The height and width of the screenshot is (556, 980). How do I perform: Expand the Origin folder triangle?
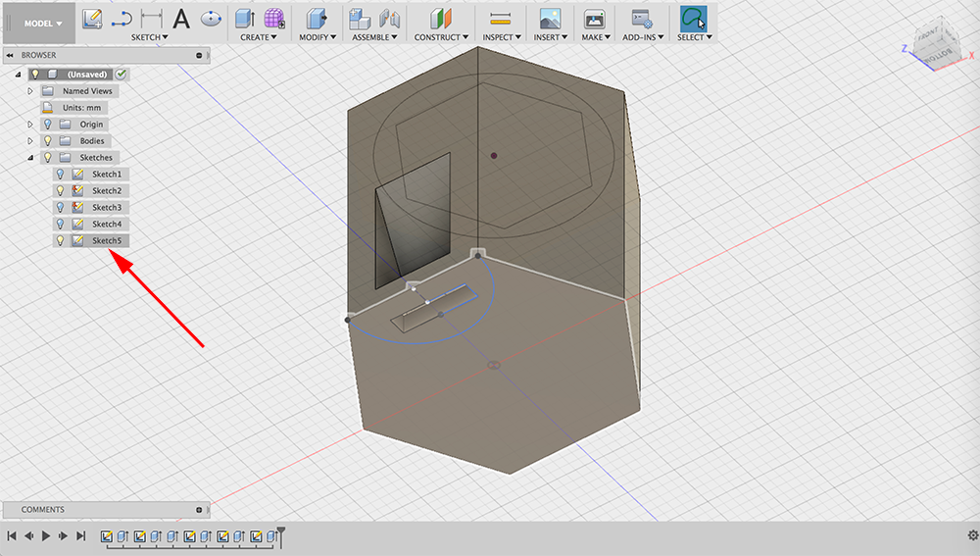pos(30,124)
